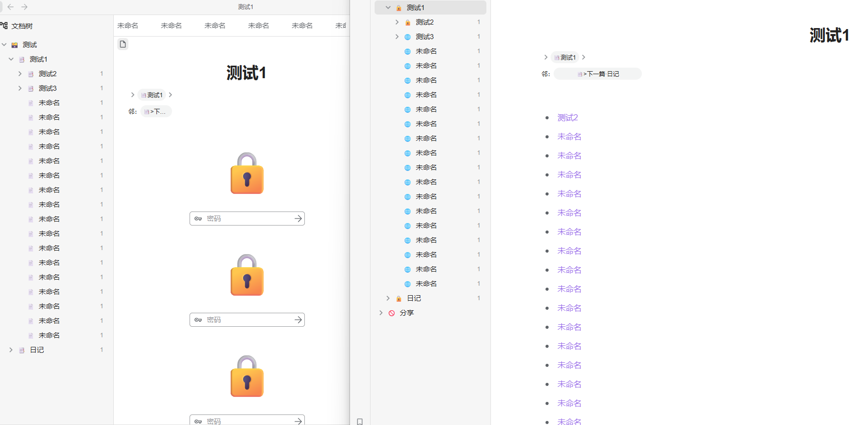Click the 测试1 heading in the locked editor
Screen dimensions: 868x425
(246, 73)
